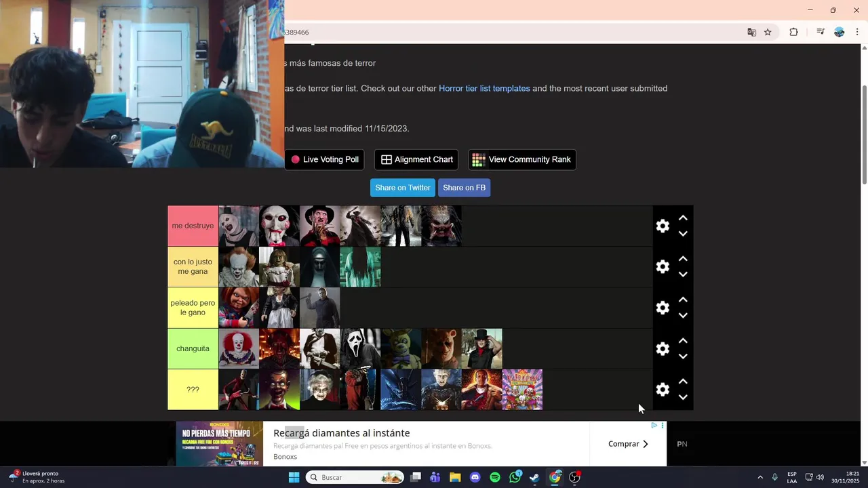The image size is (868, 488).
Task: Follow the 'Horror tier list templates' link
Action: click(484, 88)
